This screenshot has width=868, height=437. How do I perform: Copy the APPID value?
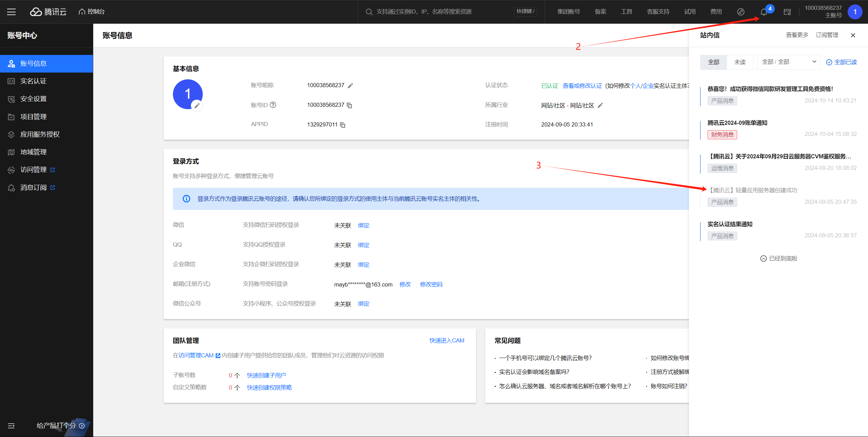[x=343, y=125]
